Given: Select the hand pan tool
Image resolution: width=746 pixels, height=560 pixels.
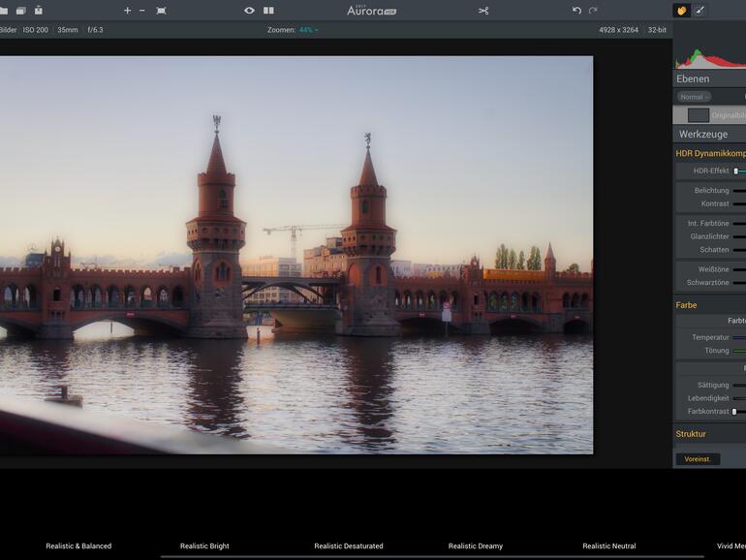Looking at the screenshot, I should [681, 11].
